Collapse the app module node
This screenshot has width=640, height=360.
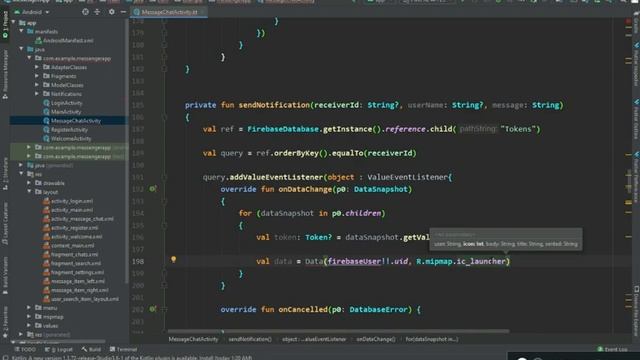(x=14, y=23)
